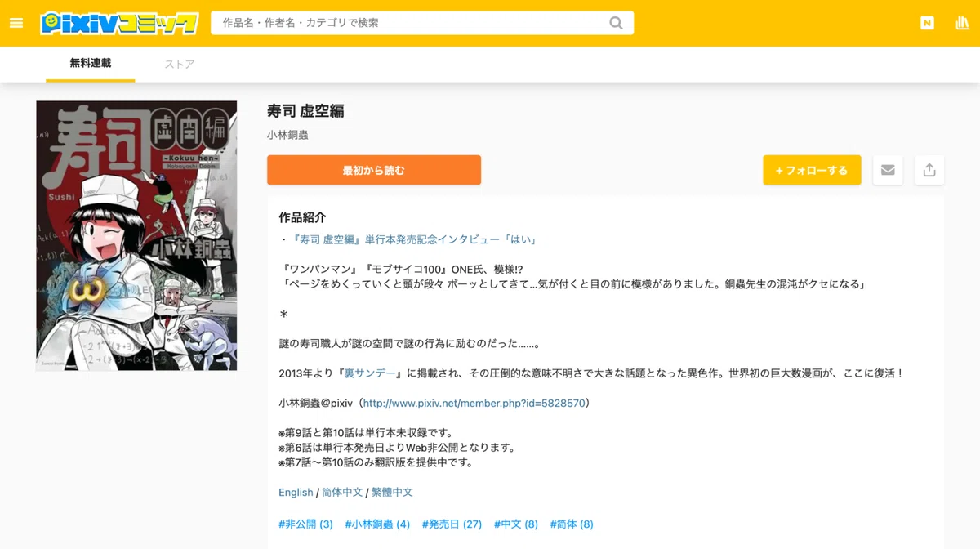Viewport: 980px width, 549px height.
Task: Click the text ※第9話と第10話は単行本未収録です。
Action: point(365,432)
